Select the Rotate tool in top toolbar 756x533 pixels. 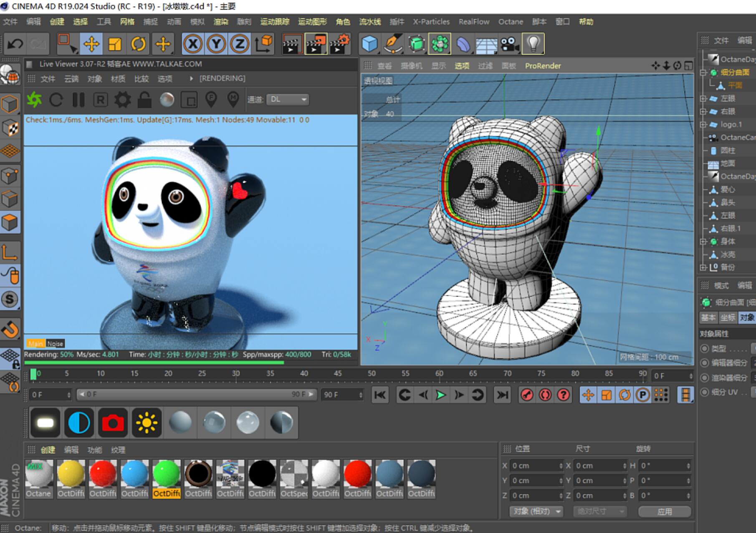click(138, 44)
